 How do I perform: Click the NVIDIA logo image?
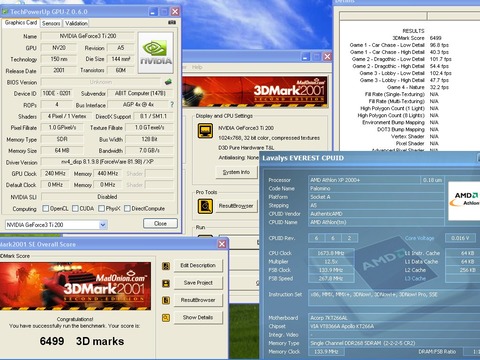(156, 53)
